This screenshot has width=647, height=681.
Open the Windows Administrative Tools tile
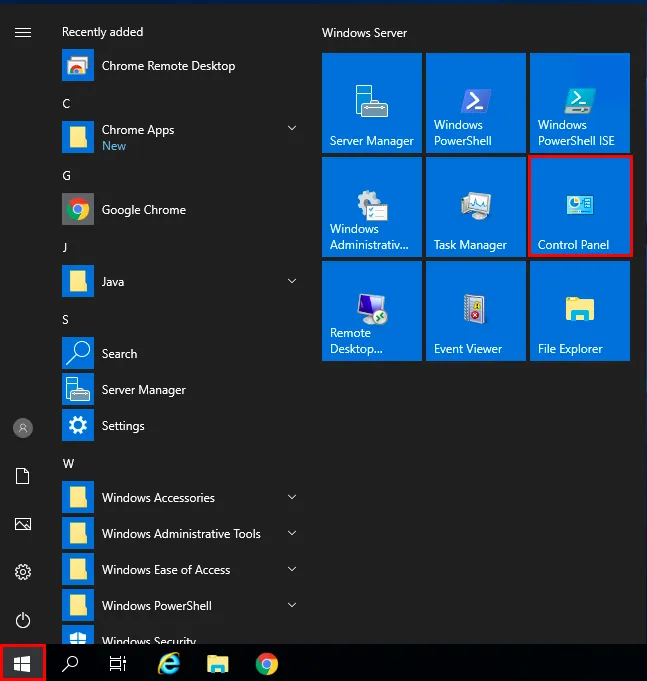coord(371,207)
